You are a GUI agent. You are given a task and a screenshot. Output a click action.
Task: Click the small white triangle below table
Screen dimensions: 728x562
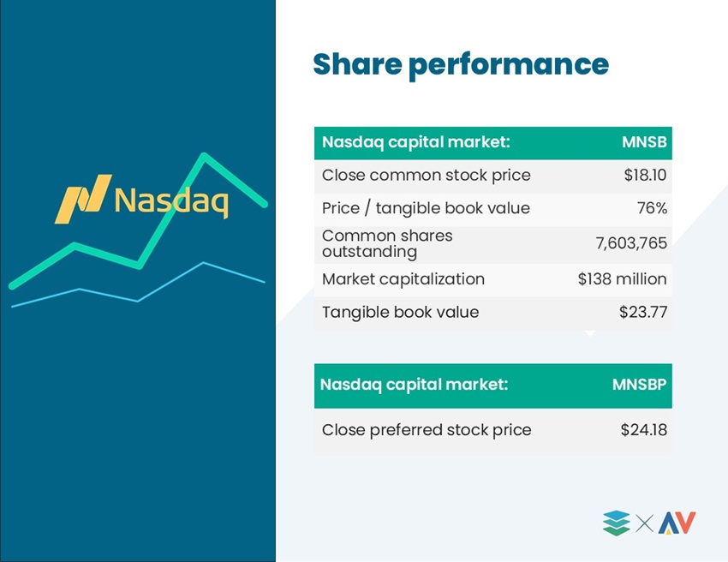pyautogui.click(x=590, y=333)
